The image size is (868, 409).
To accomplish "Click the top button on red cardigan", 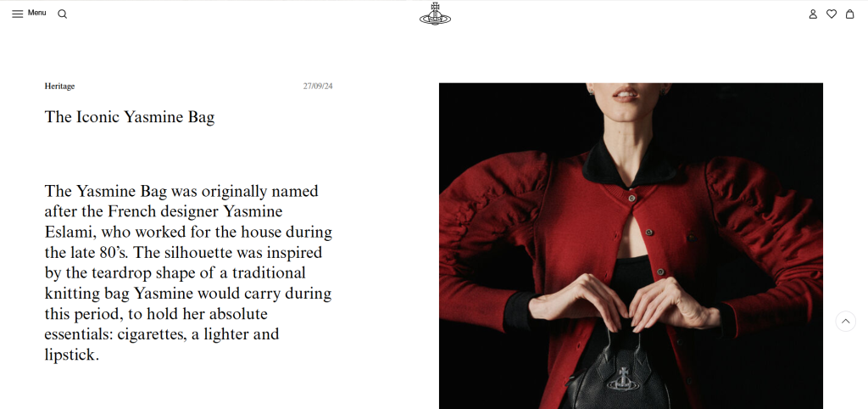I will 632,198.
